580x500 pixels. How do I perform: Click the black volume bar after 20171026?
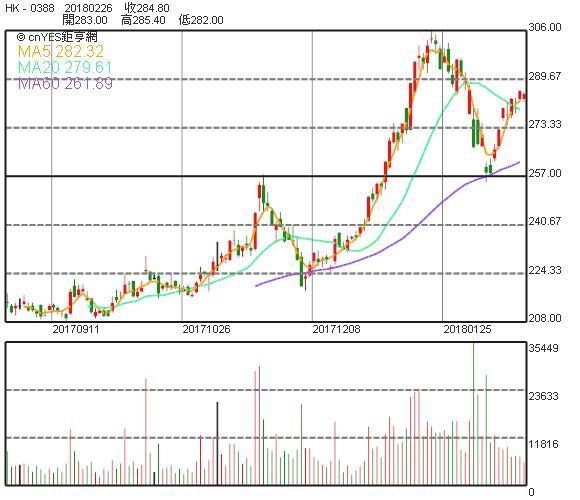(218, 443)
